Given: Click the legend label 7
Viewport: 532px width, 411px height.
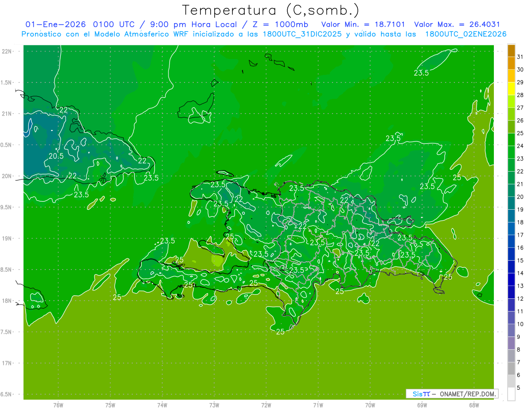Looking at the screenshot, I should tap(519, 362).
